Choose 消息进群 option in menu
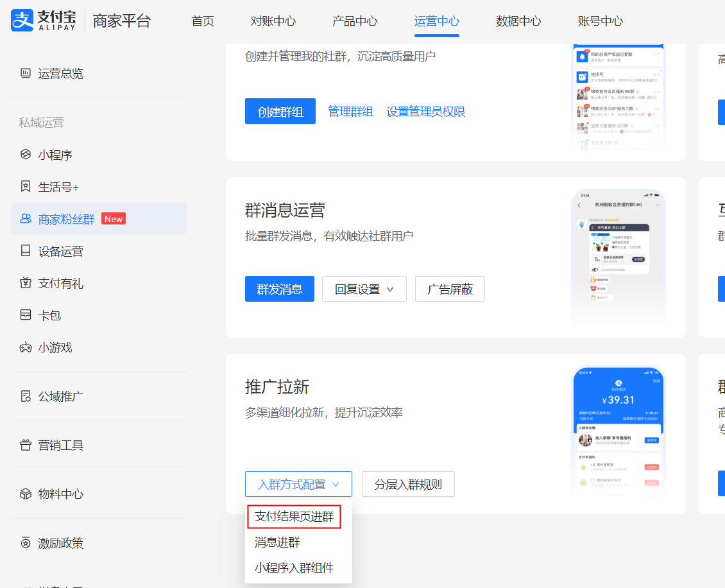 [x=277, y=542]
